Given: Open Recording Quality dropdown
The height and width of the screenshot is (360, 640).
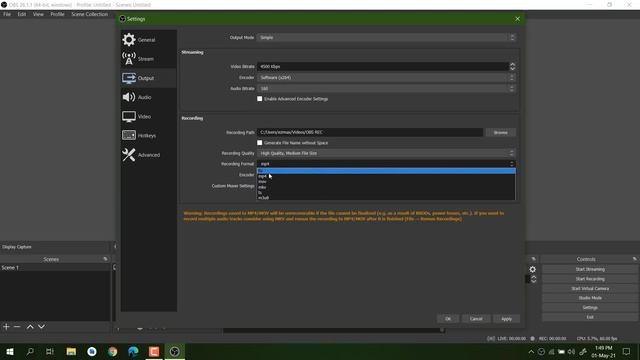Looking at the screenshot, I should [x=386, y=153].
